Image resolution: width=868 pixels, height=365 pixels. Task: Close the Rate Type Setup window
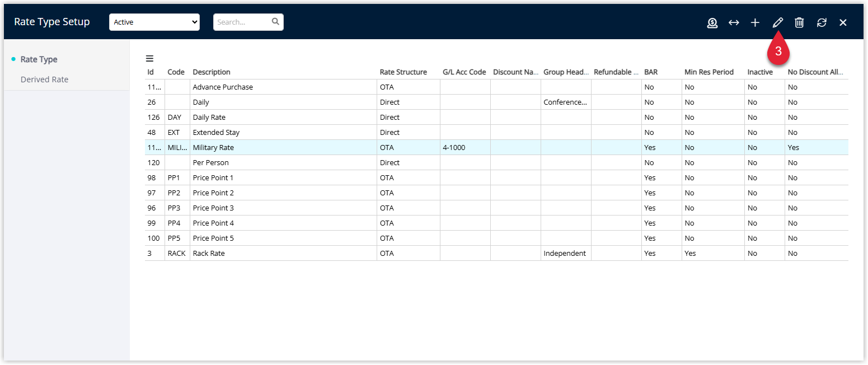tap(843, 22)
